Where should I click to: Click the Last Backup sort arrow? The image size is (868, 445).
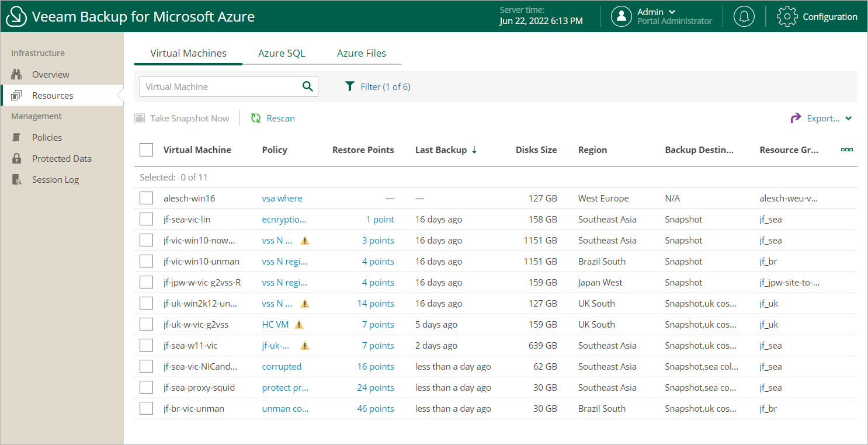click(474, 150)
